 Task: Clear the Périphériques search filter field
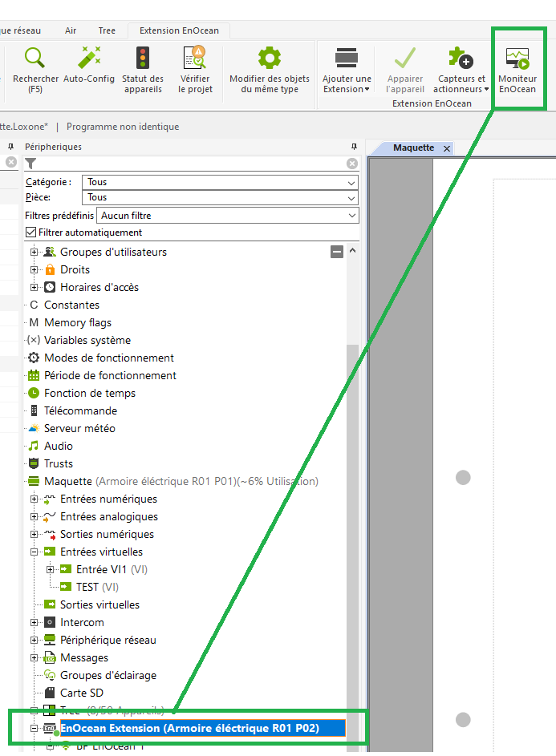(351, 164)
